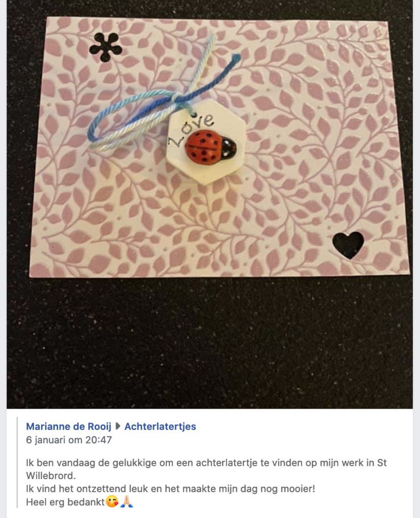420x518 pixels.
Task: Click the word 'Love' on the tag
Action: 191,130
